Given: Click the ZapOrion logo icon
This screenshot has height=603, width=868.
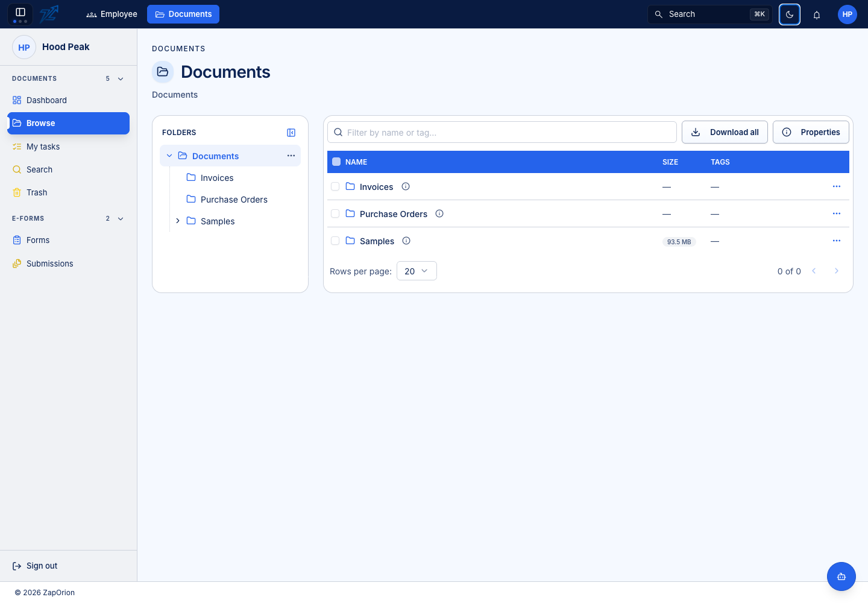Looking at the screenshot, I should point(49,14).
